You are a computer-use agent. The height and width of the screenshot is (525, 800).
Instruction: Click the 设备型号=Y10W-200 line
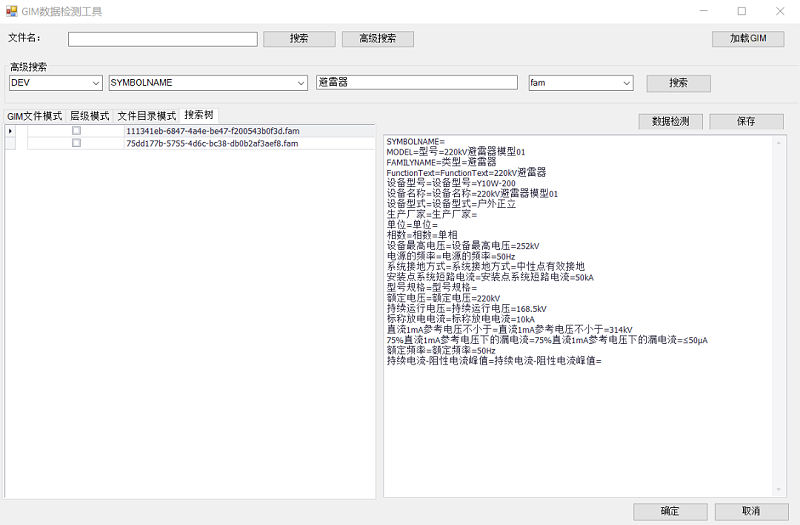(451, 183)
